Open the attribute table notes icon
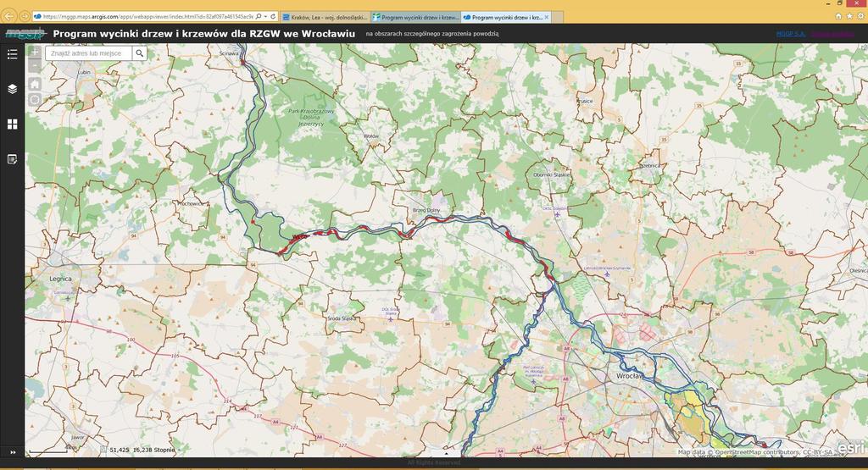 tap(12, 159)
